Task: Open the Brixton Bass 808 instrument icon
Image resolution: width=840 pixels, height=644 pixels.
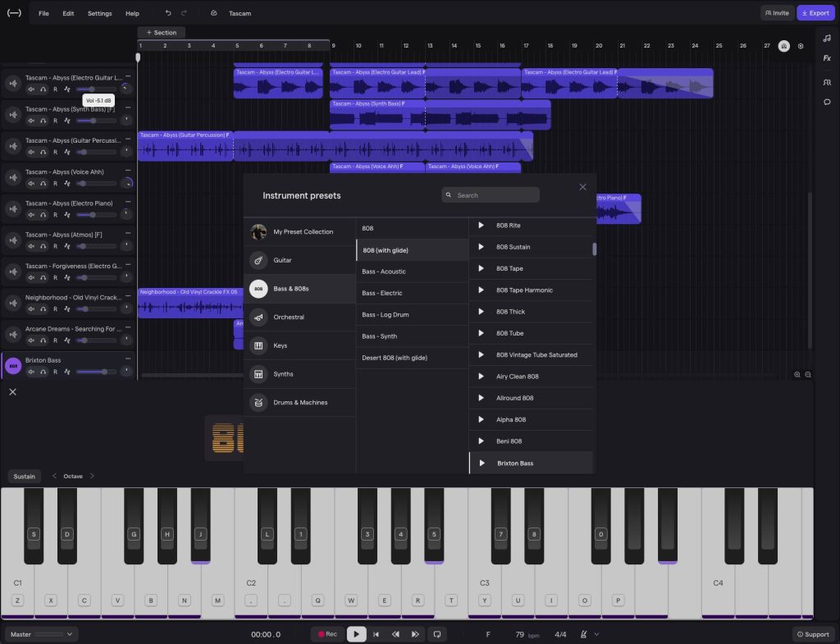Action: coord(13,366)
